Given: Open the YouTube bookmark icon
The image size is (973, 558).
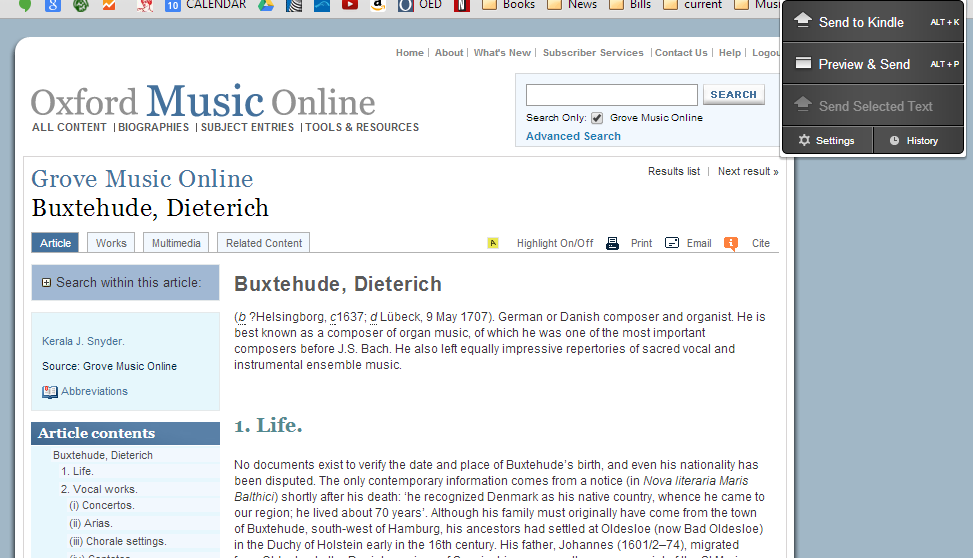Looking at the screenshot, I should [350, 5].
